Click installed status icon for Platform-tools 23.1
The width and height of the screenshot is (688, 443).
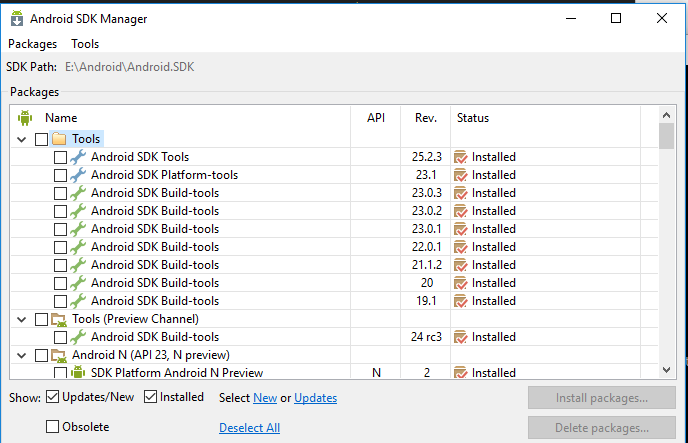(461, 175)
